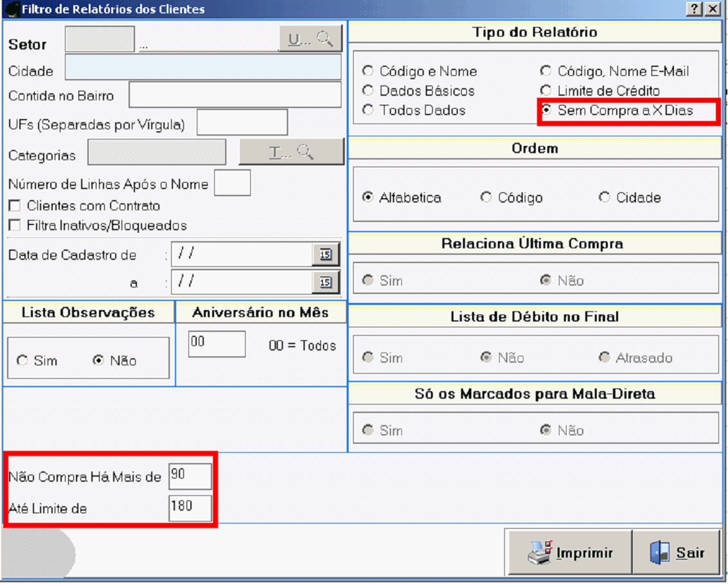This screenshot has width=728, height=584.
Task: Open calendar for the end date field
Action: point(325,282)
